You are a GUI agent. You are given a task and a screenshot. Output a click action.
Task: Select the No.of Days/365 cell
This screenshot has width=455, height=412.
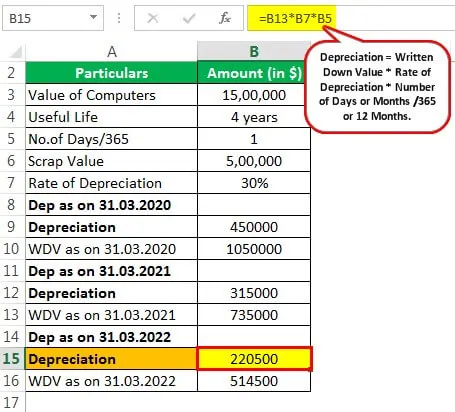pyautogui.click(x=111, y=139)
